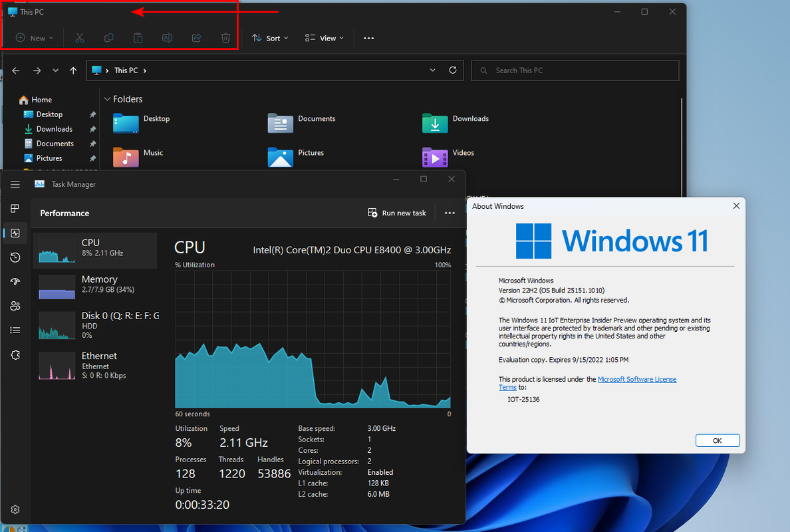Select the Downloads folder in Folders group
The image size is (790, 532).
click(456, 123)
